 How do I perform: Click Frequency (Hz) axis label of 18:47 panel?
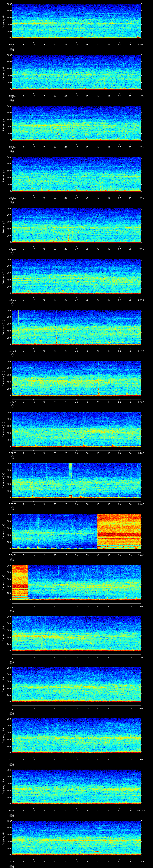[3, 174]
